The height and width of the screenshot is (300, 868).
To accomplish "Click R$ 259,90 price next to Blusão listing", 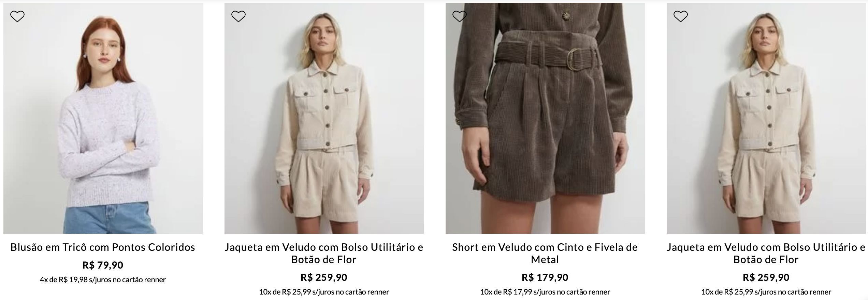I will [324, 277].
